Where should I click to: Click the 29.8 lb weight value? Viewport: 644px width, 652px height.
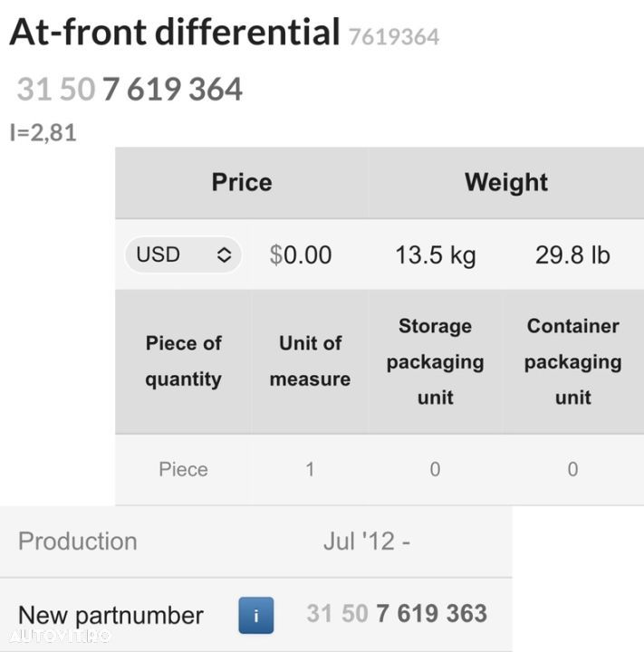point(572,255)
